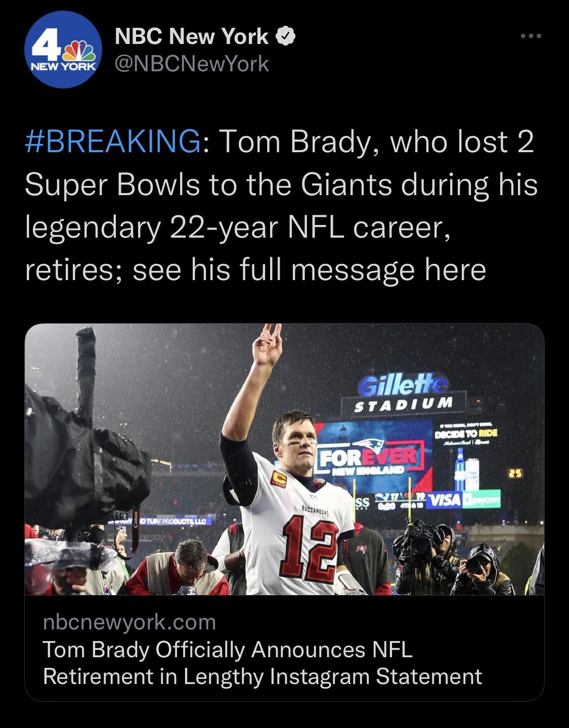This screenshot has width=569, height=728.
Task: Open the @NBCNewYork handle link
Action: click(x=192, y=64)
